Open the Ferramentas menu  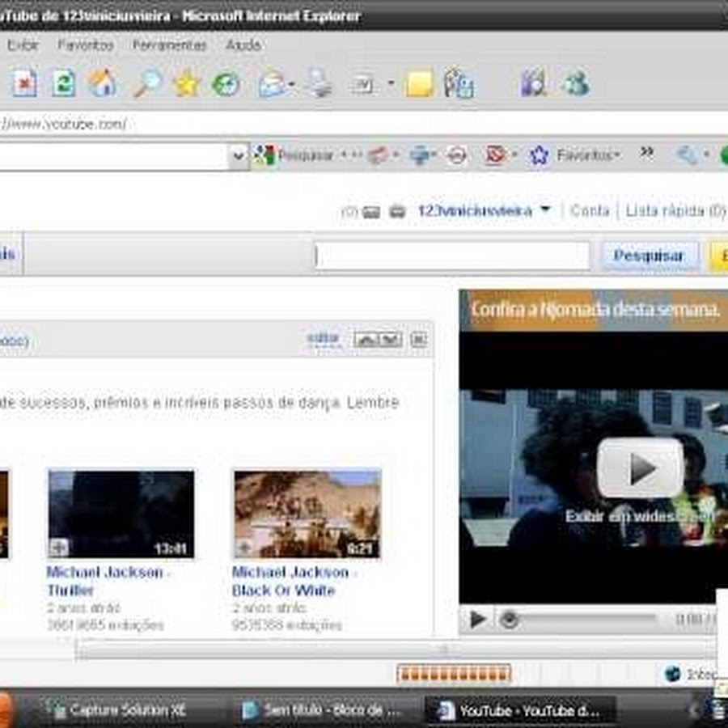click(x=169, y=45)
